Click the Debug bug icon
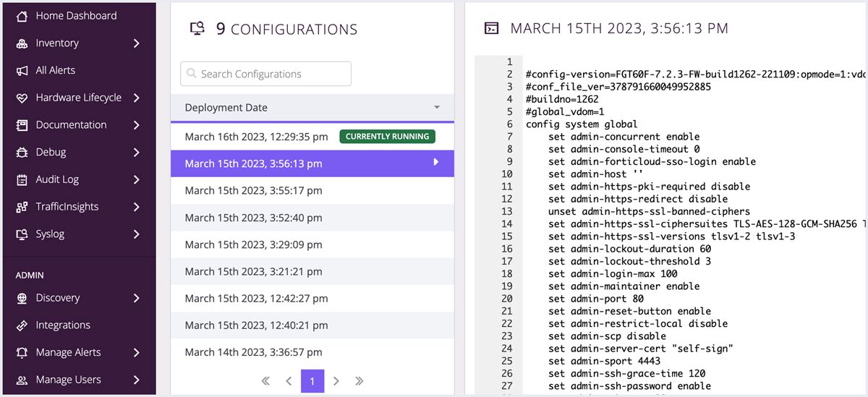 22,153
